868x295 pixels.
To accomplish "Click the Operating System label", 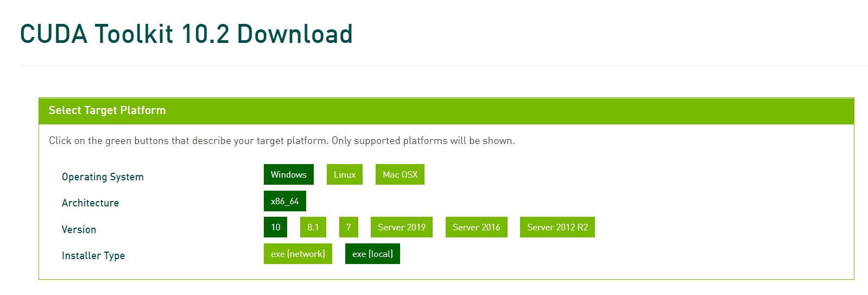I will (x=103, y=177).
